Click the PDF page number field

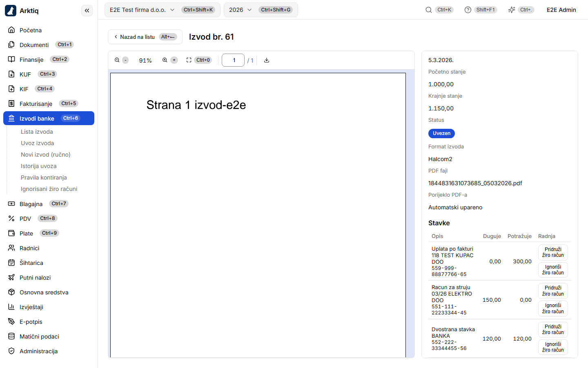[x=233, y=60]
